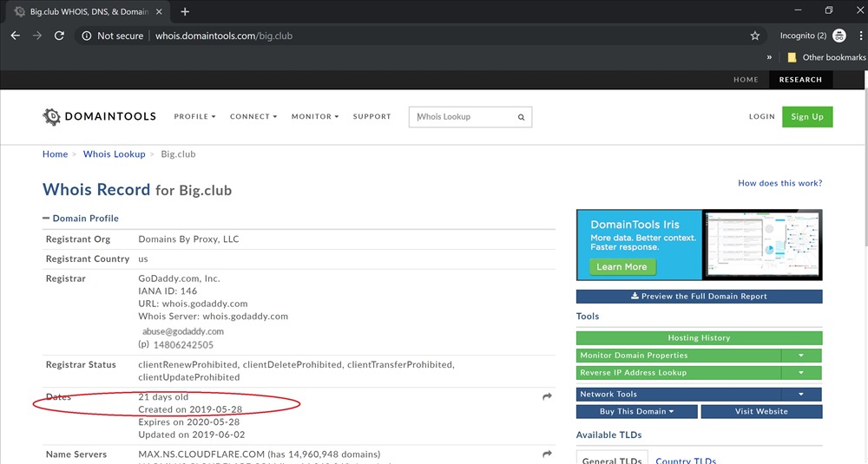Click the green Sign Up button
This screenshot has width=868, height=464.
[806, 116]
